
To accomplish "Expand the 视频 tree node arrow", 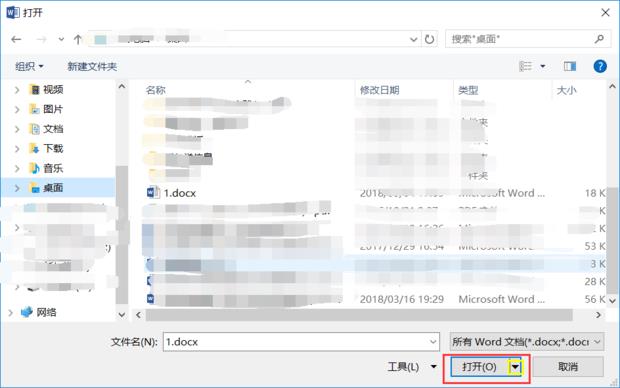I will point(17,90).
